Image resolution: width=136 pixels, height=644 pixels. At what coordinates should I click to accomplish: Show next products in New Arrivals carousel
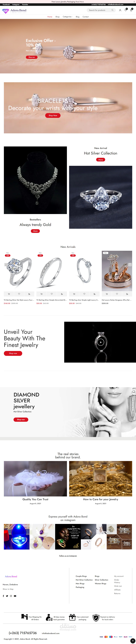pos(130,265)
